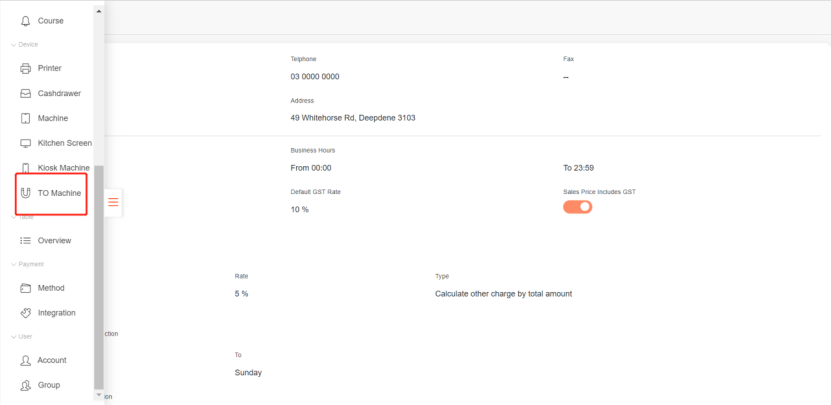
Task: Click the Group users icon
Action: tap(26, 385)
